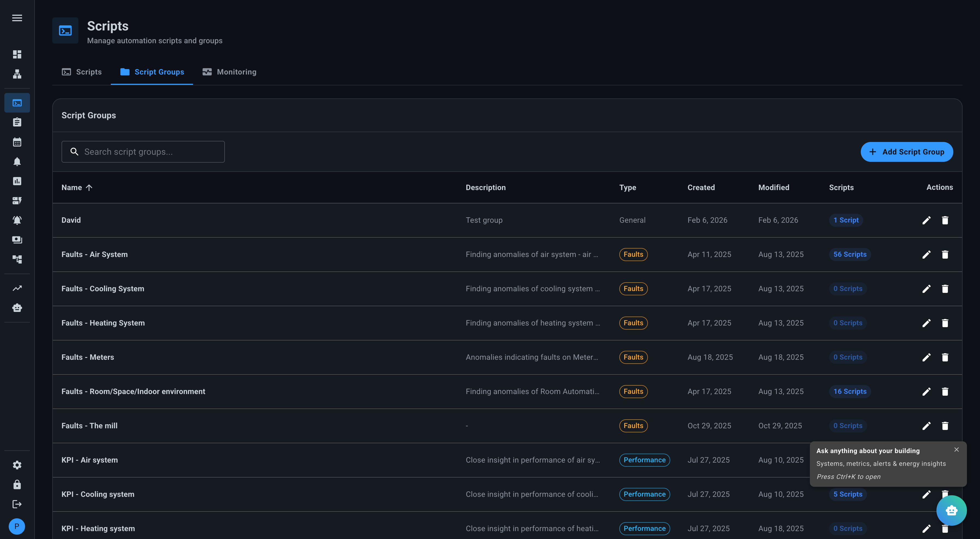Open the calendar icon in sidebar

tap(17, 142)
